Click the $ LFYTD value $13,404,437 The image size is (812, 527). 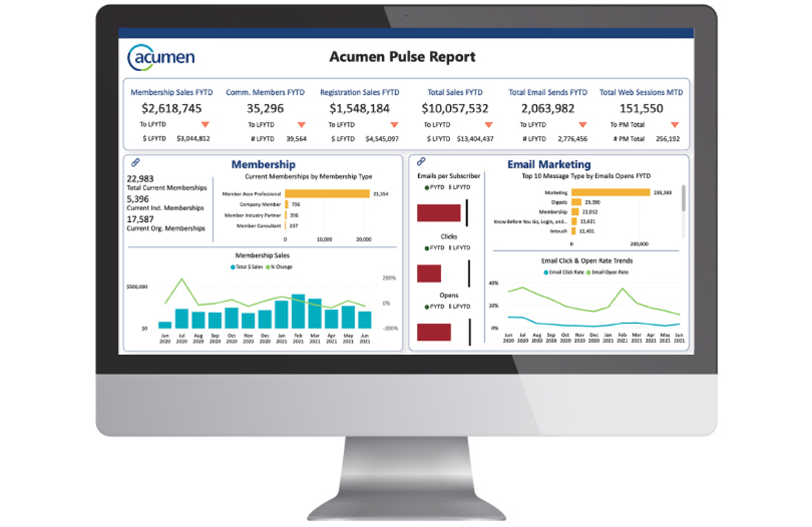point(475,138)
